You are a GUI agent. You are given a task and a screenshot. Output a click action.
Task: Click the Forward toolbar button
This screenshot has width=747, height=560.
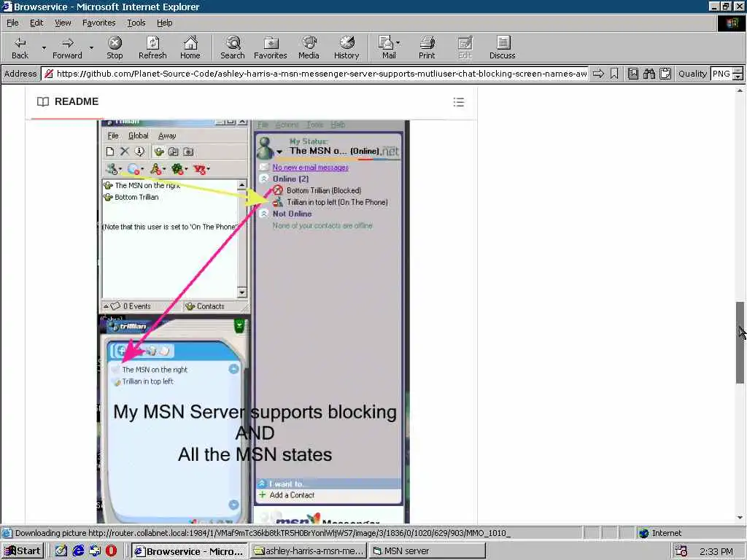pyautogui.click(x=67, y=47)
